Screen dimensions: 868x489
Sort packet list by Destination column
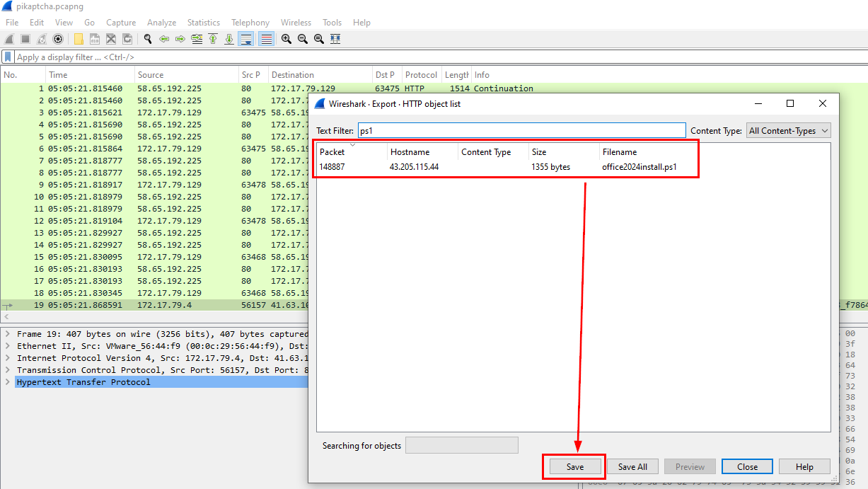[x=320, y=75]
